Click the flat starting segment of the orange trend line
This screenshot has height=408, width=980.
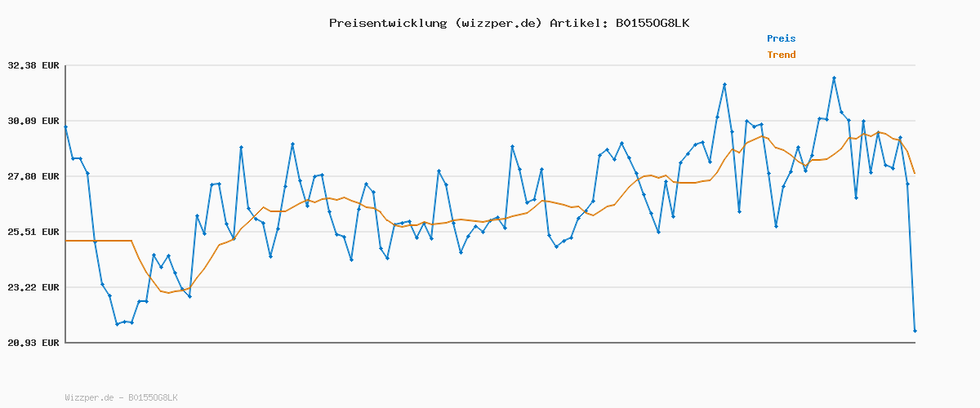pos(98,241)
